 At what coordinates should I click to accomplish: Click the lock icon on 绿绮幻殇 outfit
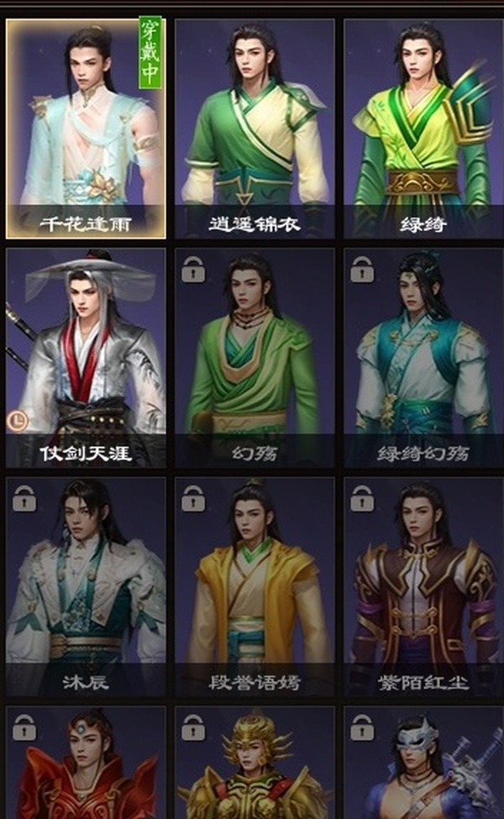point(362,270)
